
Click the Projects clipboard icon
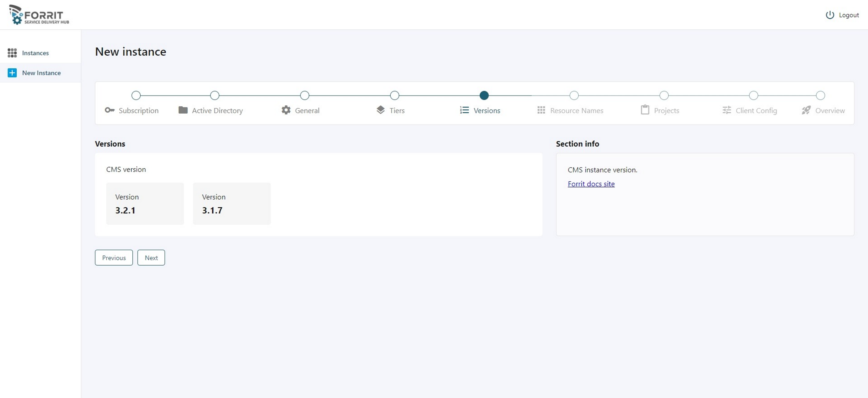coord(645,110)
